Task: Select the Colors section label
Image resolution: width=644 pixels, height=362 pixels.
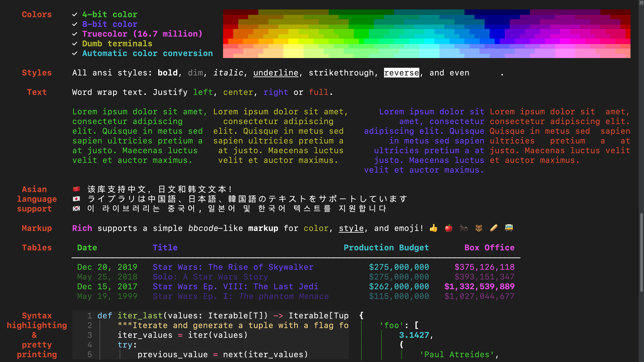Action: [37, 14]
